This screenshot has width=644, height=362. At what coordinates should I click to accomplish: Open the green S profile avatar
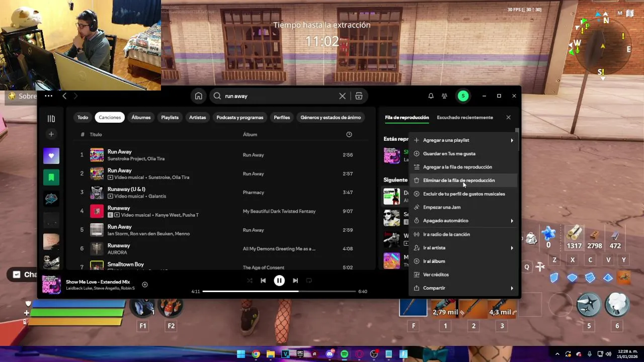tap(463, 96)
